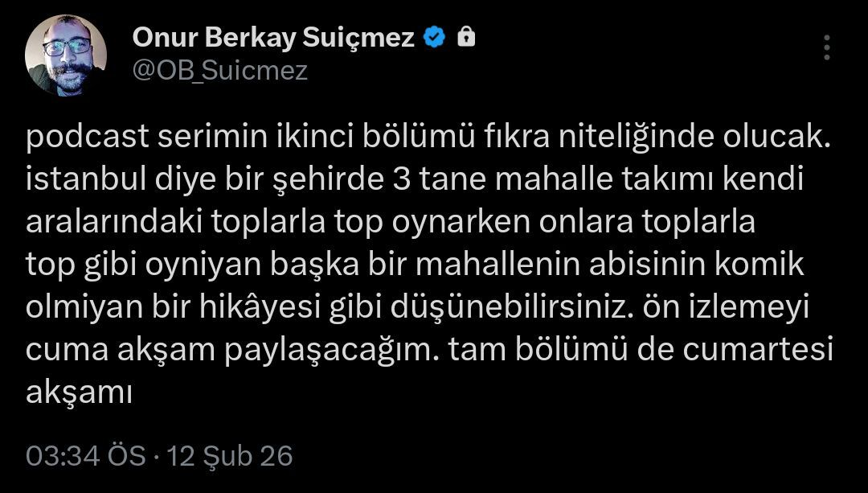Open the display name Onur Berkay Suiçmez

click(x=273, y=37)
